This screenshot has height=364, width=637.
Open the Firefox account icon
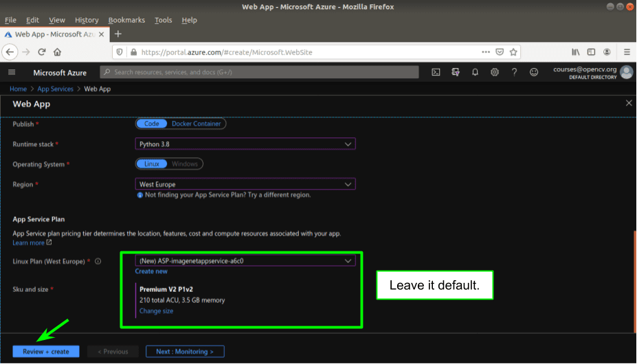click(x=607, y=52)
